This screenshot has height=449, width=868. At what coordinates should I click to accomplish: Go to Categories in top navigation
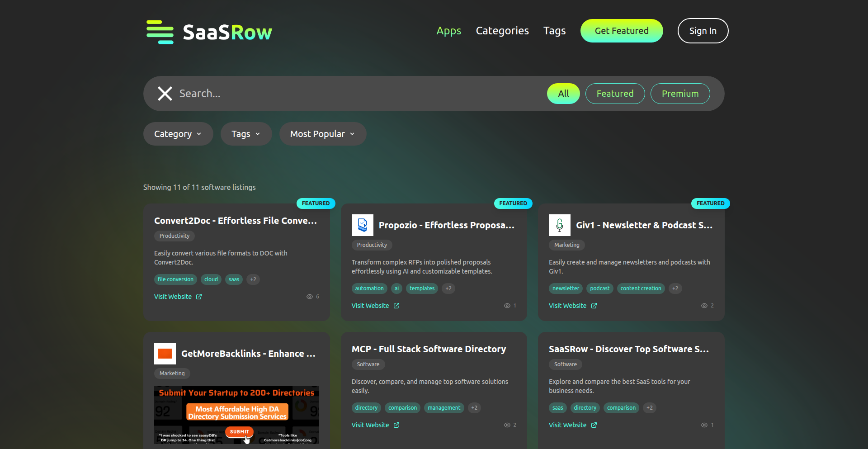pos(502,31)
